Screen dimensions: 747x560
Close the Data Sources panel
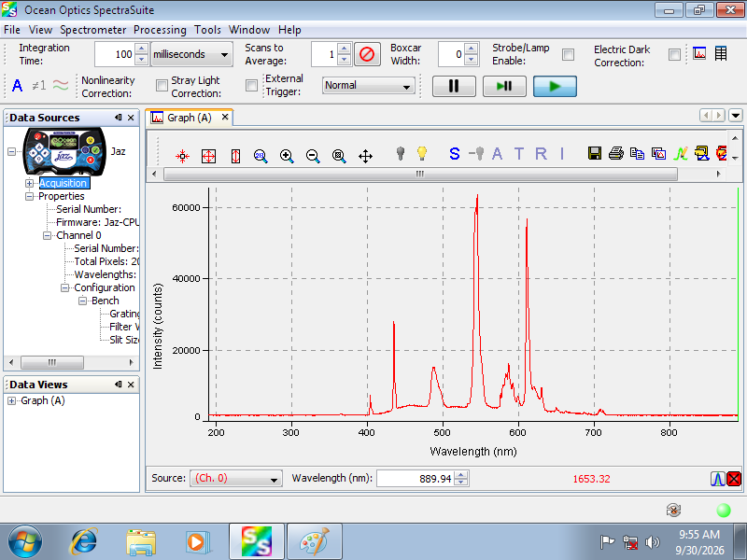click(131, 118)
